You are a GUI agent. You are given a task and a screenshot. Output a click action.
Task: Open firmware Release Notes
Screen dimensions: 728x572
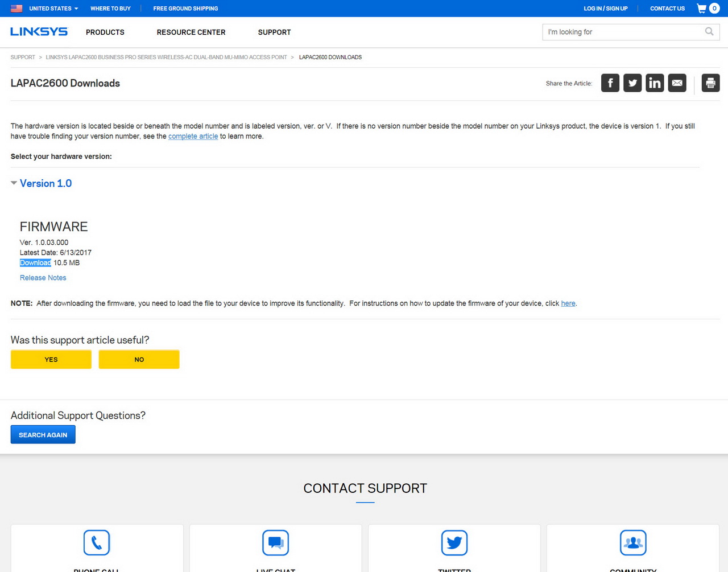tap(43, 278)
